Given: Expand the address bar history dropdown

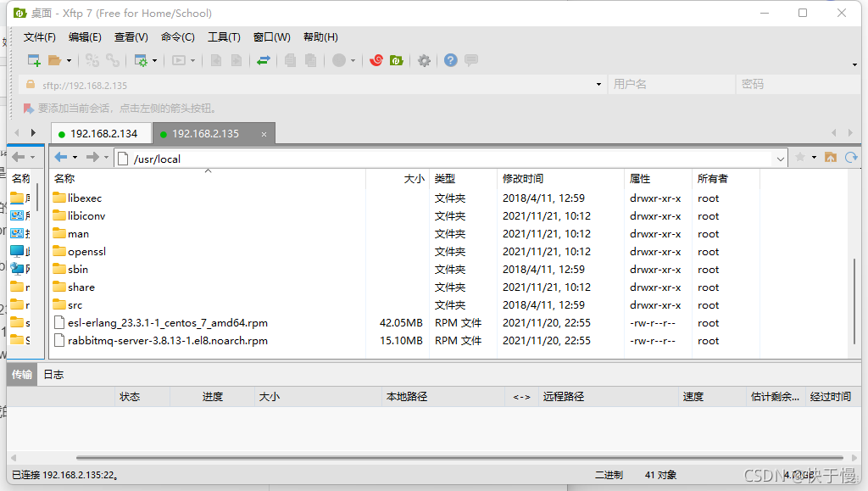Looking at the screenshot, I should 598,85.
